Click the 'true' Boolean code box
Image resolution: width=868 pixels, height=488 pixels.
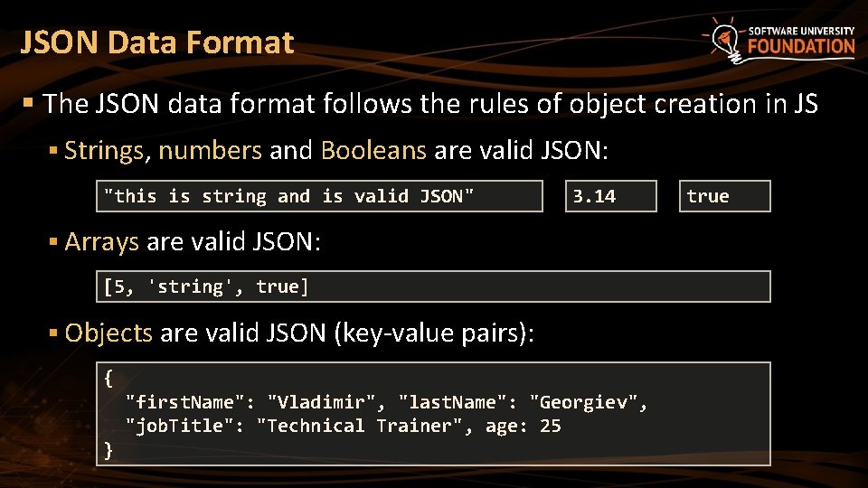click(x=724, y=196)
